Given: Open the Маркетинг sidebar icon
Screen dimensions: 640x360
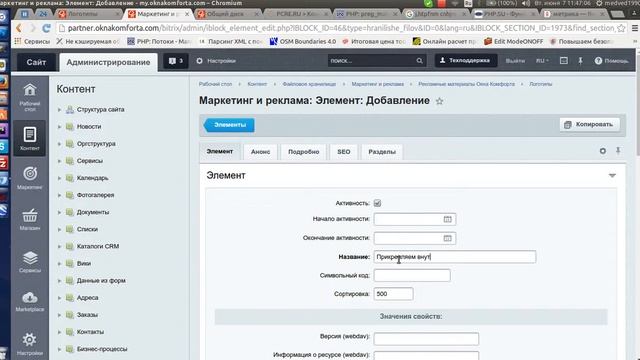Looking at the screenshot, I should click(x=30, y=178).
